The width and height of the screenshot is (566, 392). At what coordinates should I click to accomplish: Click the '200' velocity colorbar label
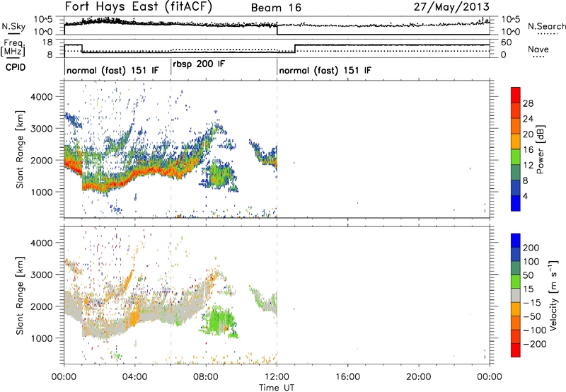[531, 248]
